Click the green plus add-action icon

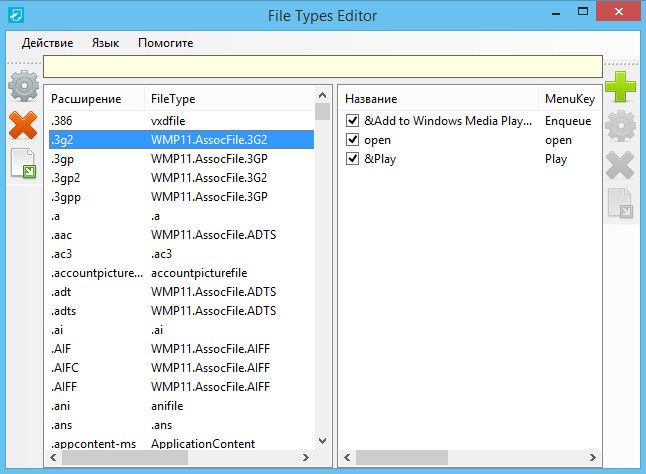pos(621,87)
